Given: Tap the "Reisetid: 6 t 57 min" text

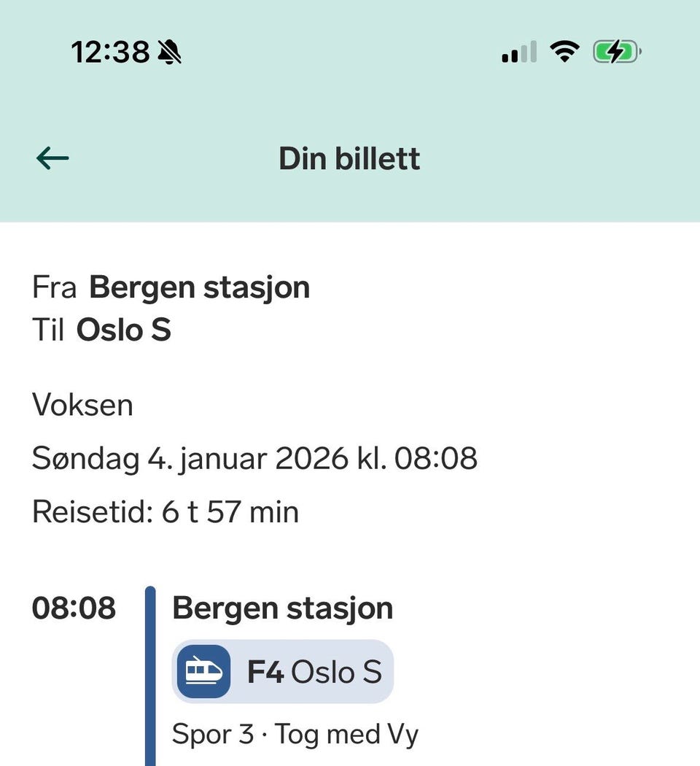Looking at the screenshot, I should [x=166, y=512].
